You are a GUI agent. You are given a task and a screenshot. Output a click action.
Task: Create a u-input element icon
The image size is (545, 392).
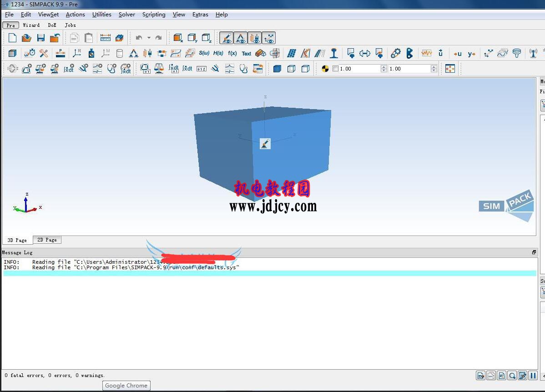pos(457,54)
